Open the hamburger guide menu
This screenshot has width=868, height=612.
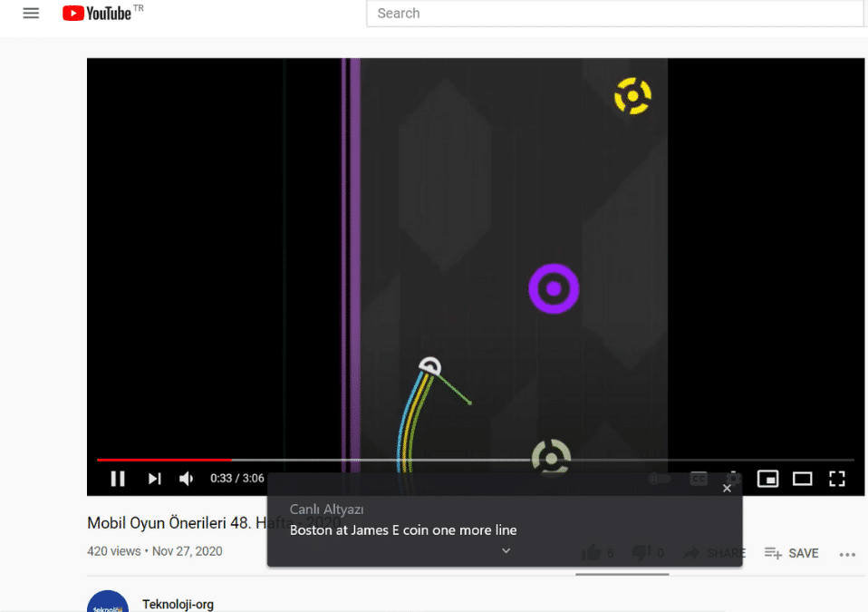tap(31, 14)
